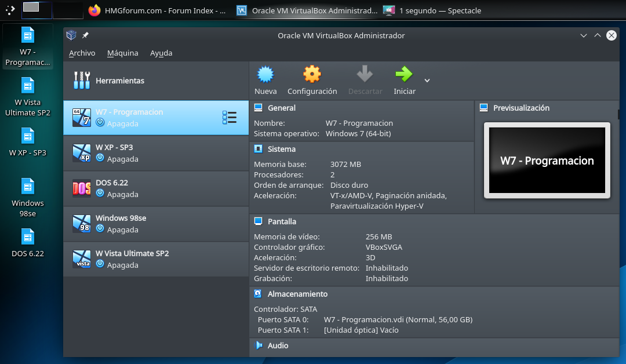Open the KDE application launcher icon
Screen dimensions: 626x364
[10, 10]
